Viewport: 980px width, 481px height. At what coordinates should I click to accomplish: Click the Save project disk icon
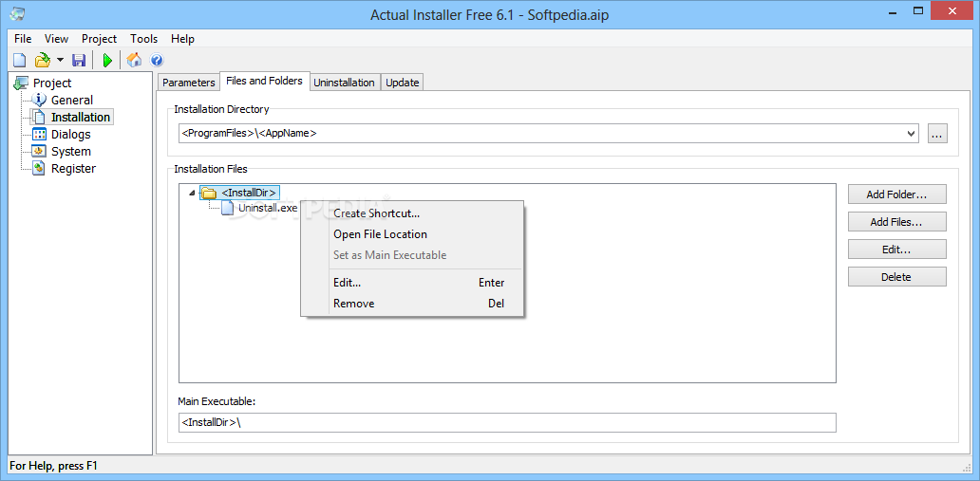79,60
